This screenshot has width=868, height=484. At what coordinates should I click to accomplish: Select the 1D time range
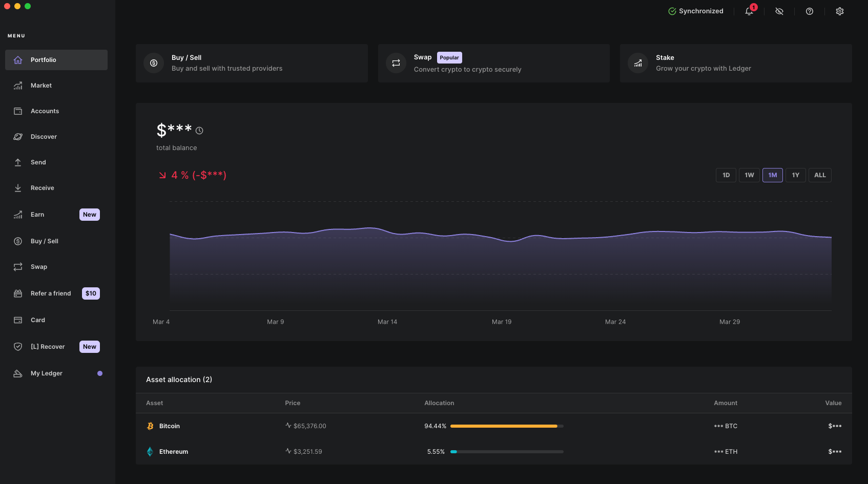(x=726, y=175)
